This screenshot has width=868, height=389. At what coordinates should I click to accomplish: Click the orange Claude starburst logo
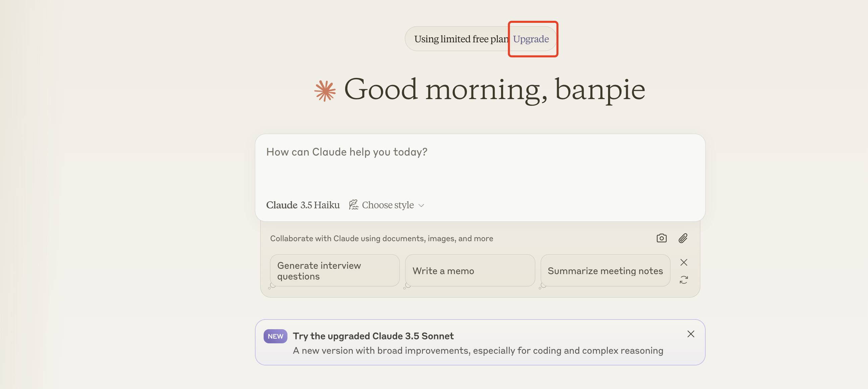coord(325,90)
